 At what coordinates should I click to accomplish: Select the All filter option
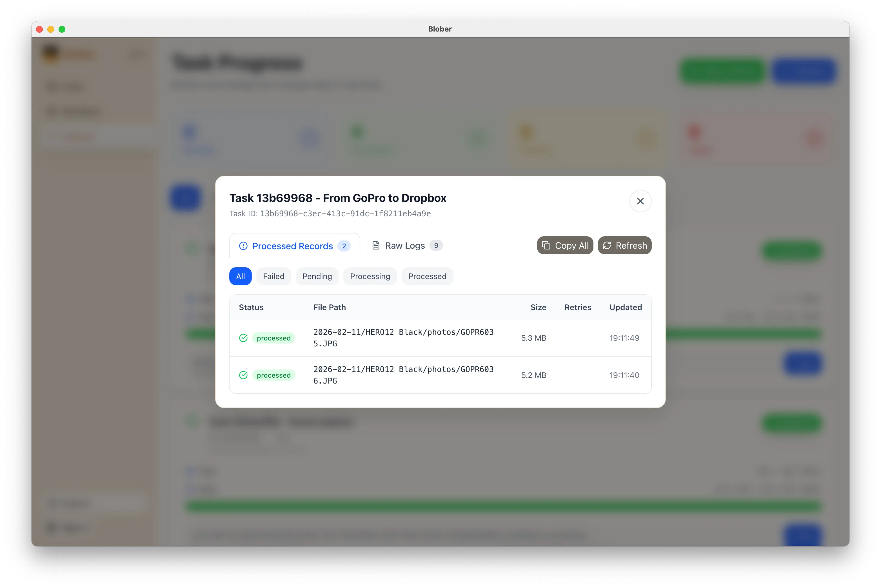[x=241, y=276]
